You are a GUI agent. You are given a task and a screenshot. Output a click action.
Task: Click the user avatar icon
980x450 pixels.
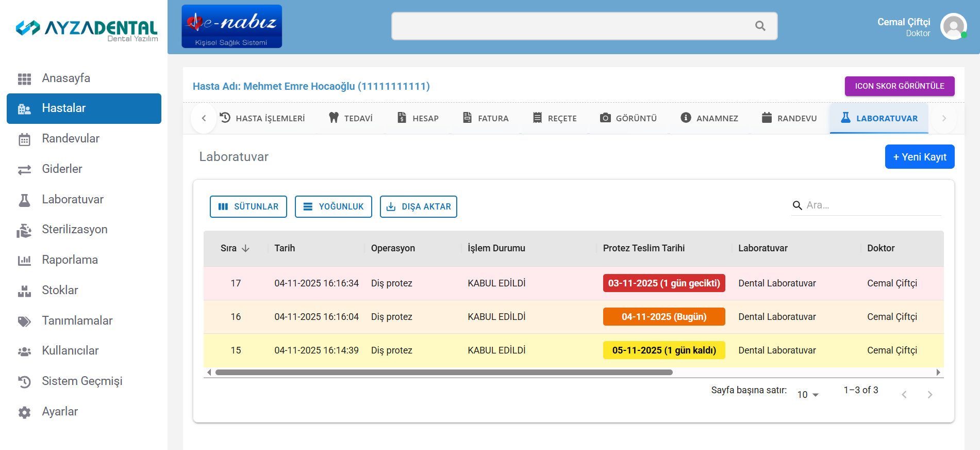pyautogui.click(x=953, y=26)
